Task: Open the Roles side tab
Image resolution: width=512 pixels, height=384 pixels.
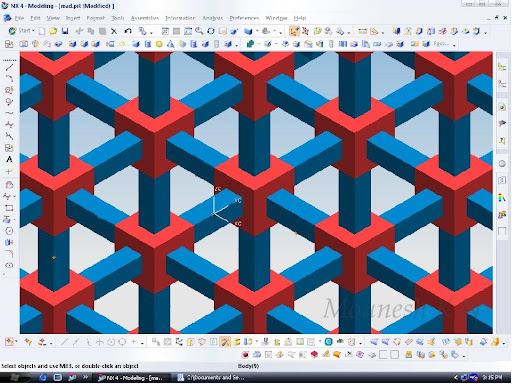Action: [502, 215]
